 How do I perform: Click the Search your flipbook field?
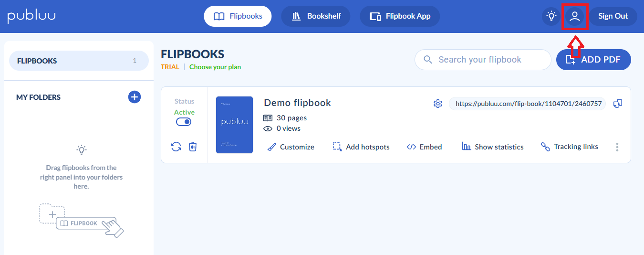(483, 60)
